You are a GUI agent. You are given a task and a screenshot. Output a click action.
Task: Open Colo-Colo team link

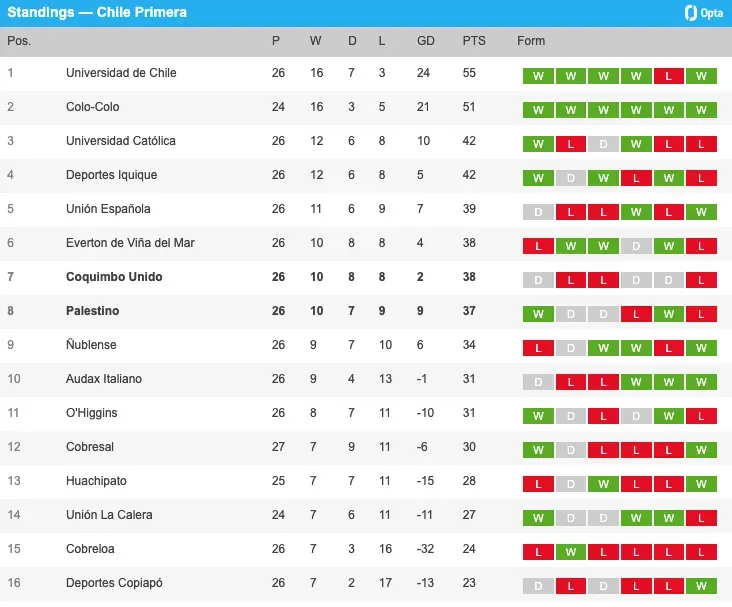[x=92, y=107]
